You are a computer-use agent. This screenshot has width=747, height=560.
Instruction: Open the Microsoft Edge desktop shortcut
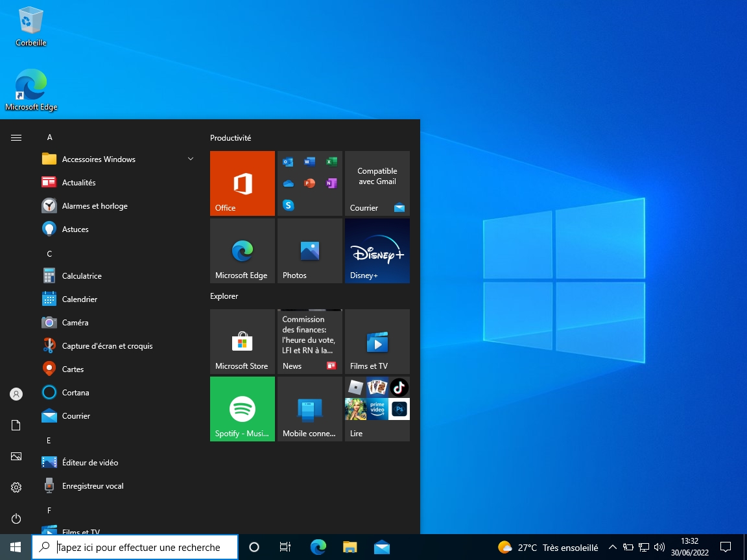(x=31, y=90)
